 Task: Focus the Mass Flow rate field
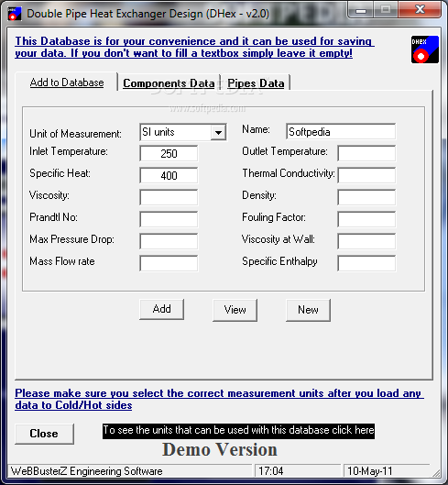click(x=169, y=263)
